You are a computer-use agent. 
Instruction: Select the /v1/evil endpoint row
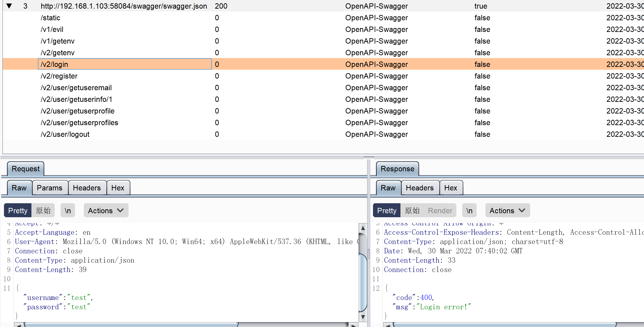tap(52, 29)
